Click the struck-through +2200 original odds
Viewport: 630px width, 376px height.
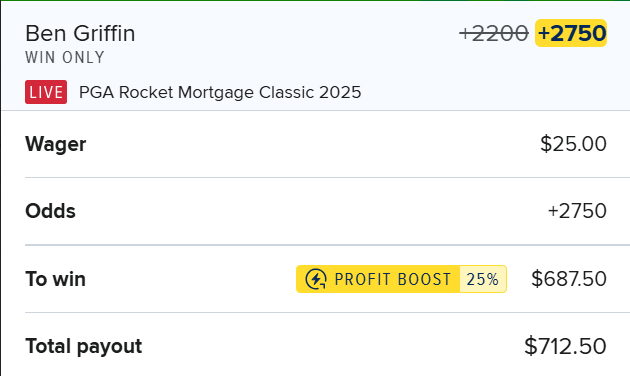[x=494, y=33]
